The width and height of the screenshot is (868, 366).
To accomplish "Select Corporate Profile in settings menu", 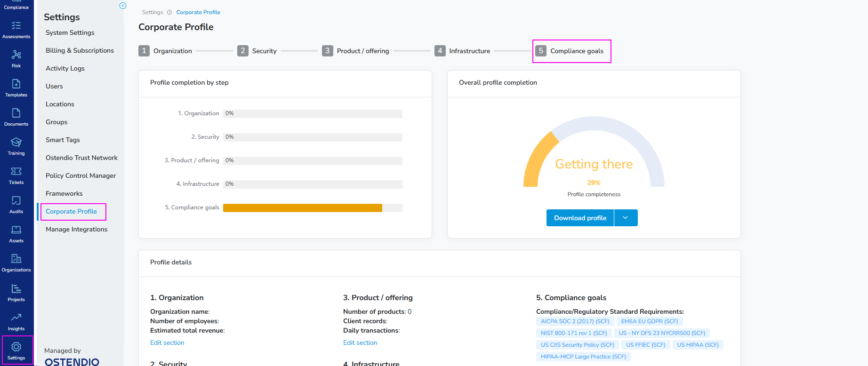I will (x=71, y=211).
